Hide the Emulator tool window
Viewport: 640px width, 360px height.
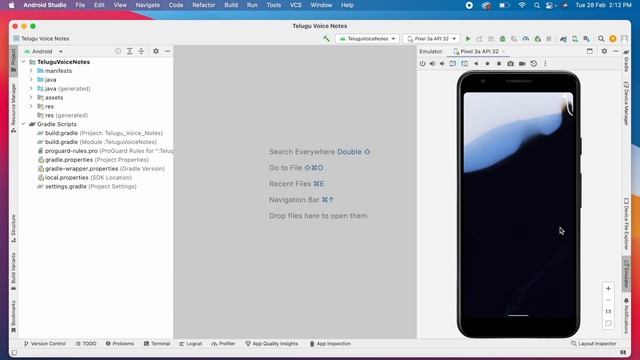pos(616,51)
